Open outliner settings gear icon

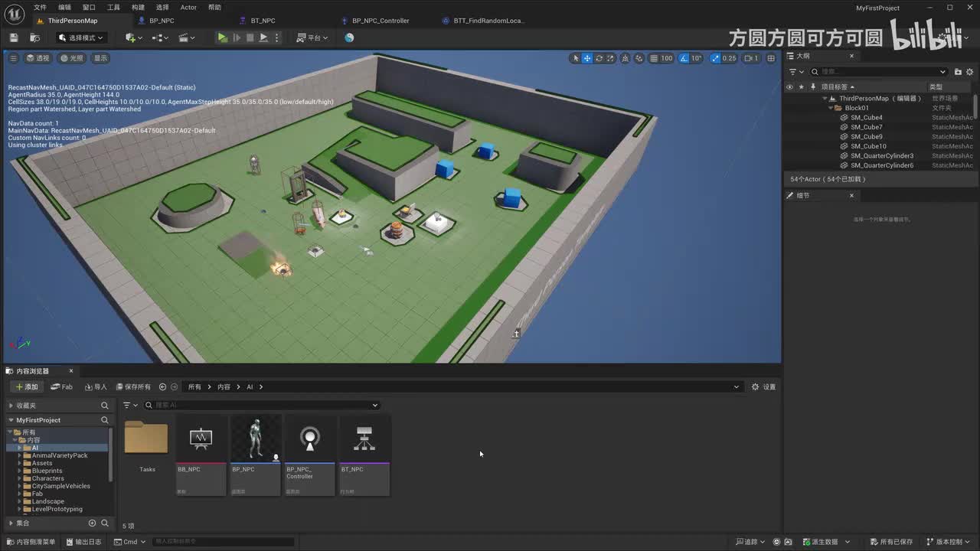[x=970, y=72]
